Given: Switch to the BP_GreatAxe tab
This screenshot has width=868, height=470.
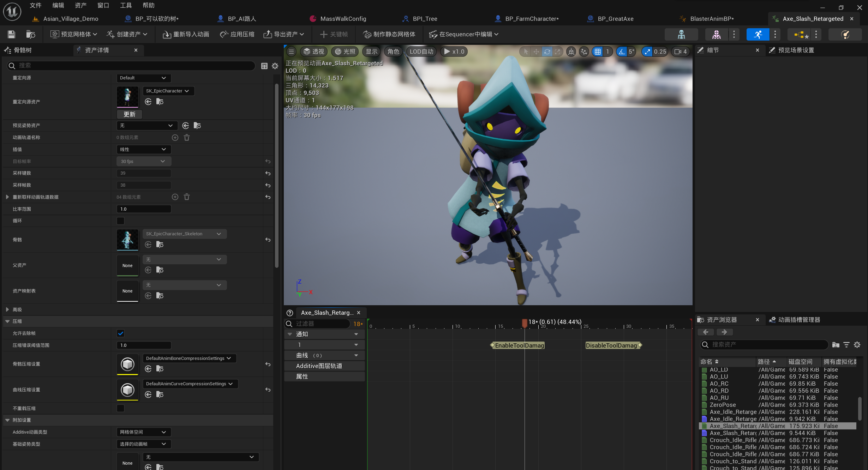Looking at the screenshot, I should tap(615, 19).
